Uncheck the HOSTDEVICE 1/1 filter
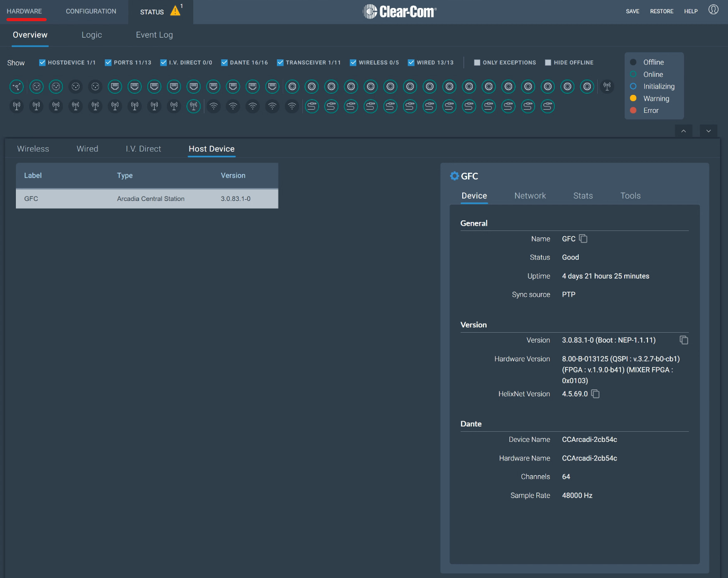Image resolution: width=728 pixels, height=578 pixels. coord(42,63)
